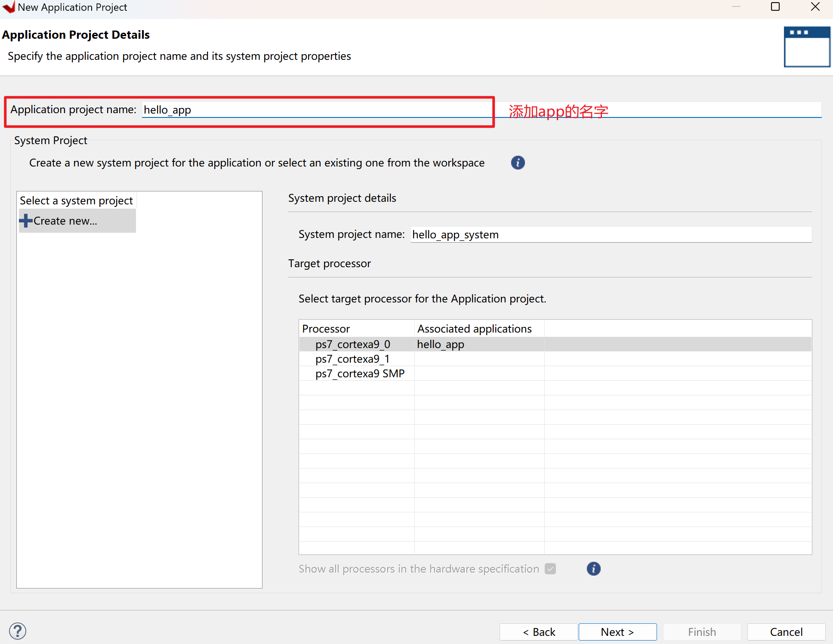The width and height of the screenshot is (833, 644).
Task: Click the wizard banner window icon
Action: coord(807,46)
